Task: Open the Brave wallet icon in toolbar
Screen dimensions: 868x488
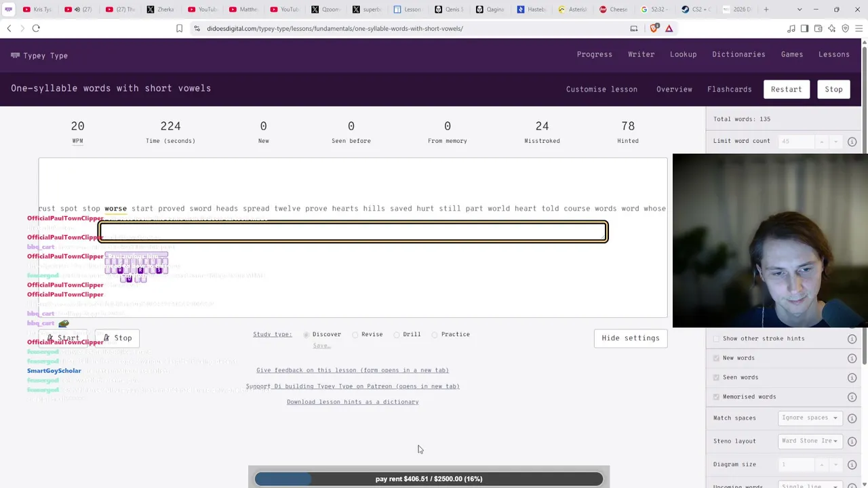Action: click(818, 28)
